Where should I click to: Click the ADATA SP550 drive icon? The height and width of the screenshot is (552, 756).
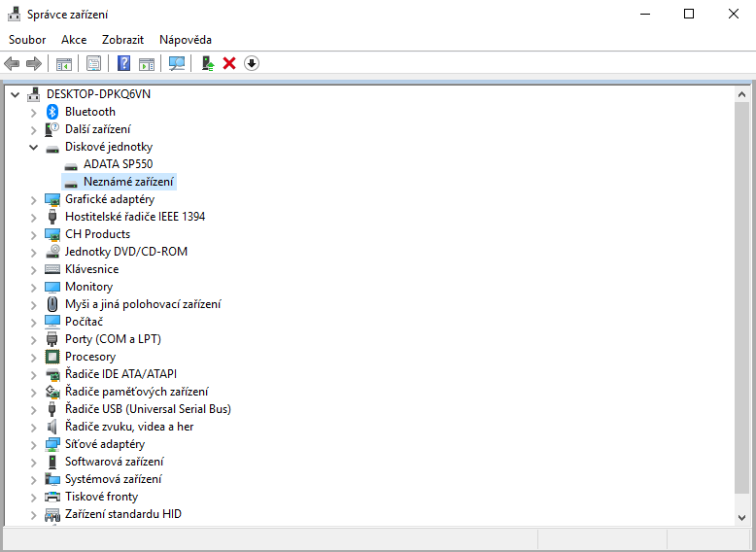pyautogui.click(x=71, y=166)
